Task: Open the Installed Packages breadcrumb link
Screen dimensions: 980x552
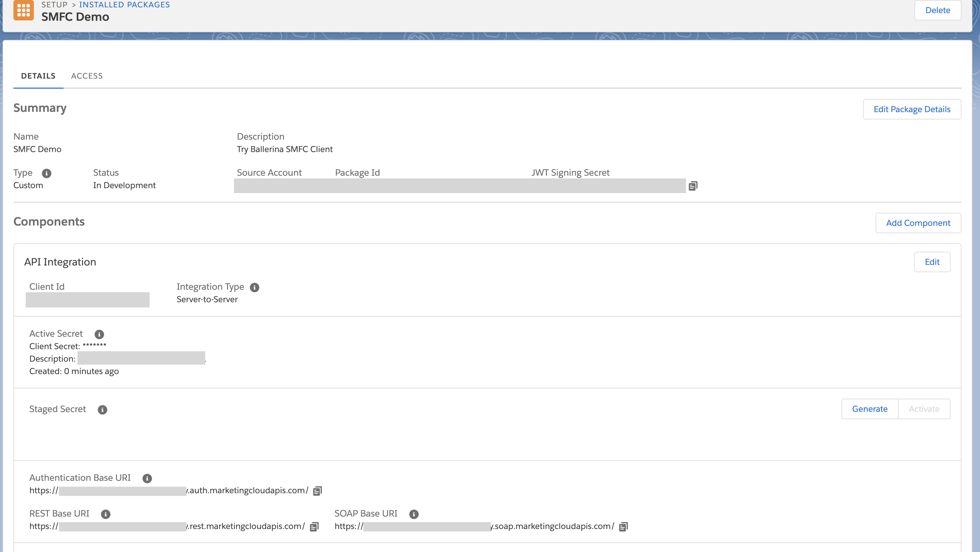Action: click(124, 5)
